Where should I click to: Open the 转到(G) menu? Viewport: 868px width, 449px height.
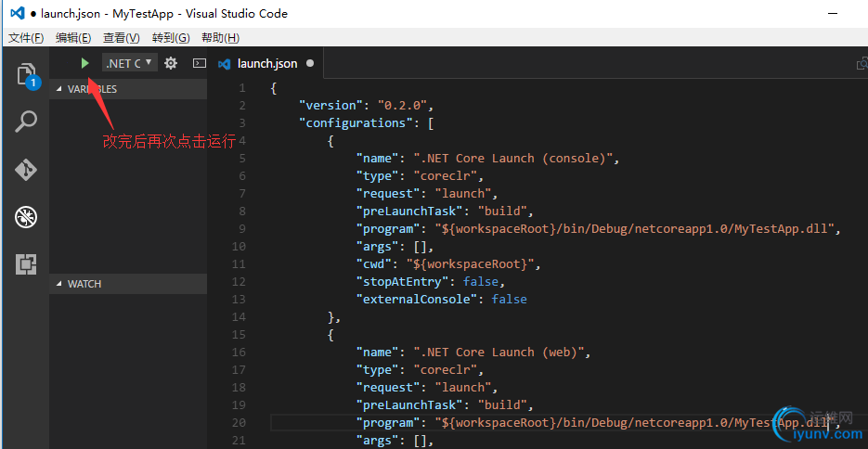pos(171,38)
